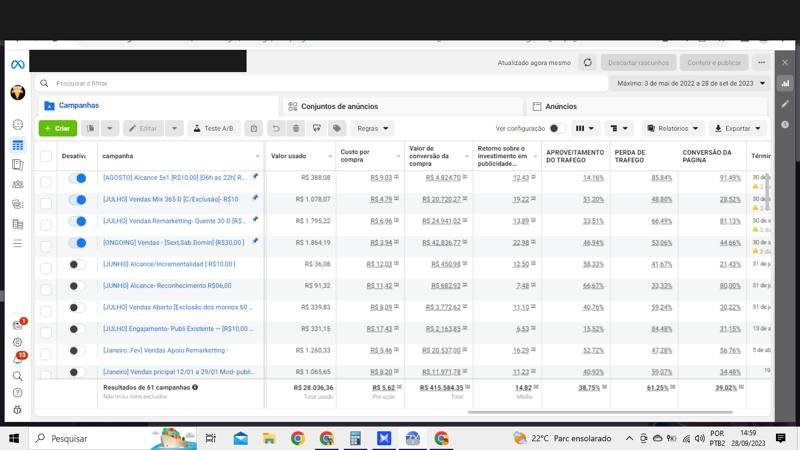Open sidebar settings gear icon

tap(17, 342)
